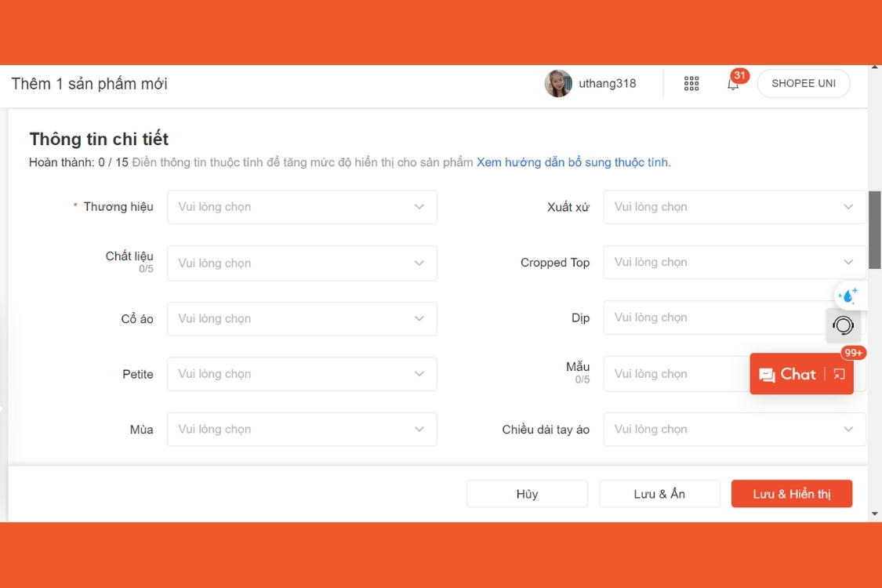Click the circular support icon below assistant
Image resolution: width=882 pixels, height=588 pixels.
click(x=843, y=325)
